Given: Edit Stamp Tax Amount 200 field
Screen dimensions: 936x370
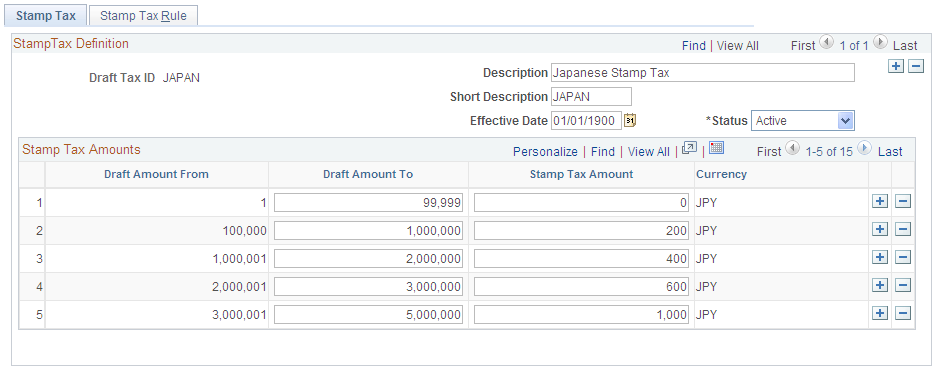Looking at the screenshot, I should [581, 230].
